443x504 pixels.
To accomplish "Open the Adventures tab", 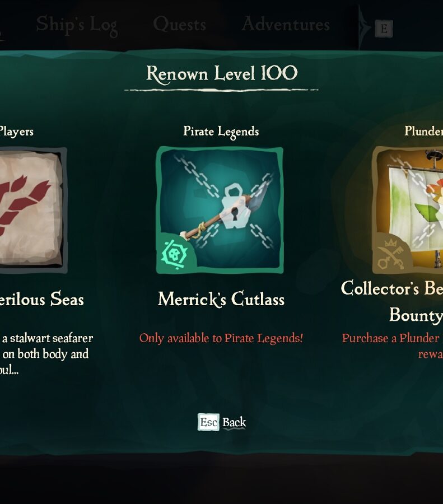I will click(x=286, y=24).
